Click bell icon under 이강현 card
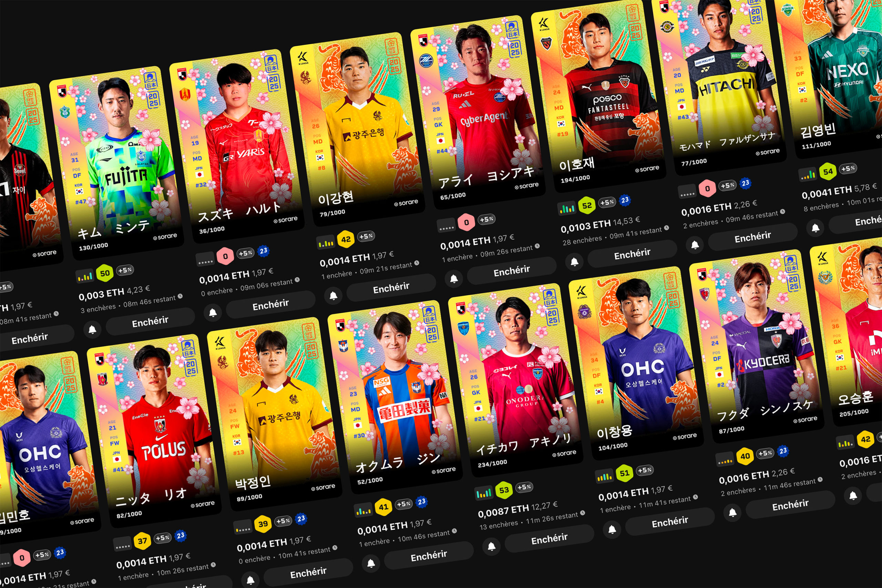Viewport: 882px width, 588px height. 333,296
